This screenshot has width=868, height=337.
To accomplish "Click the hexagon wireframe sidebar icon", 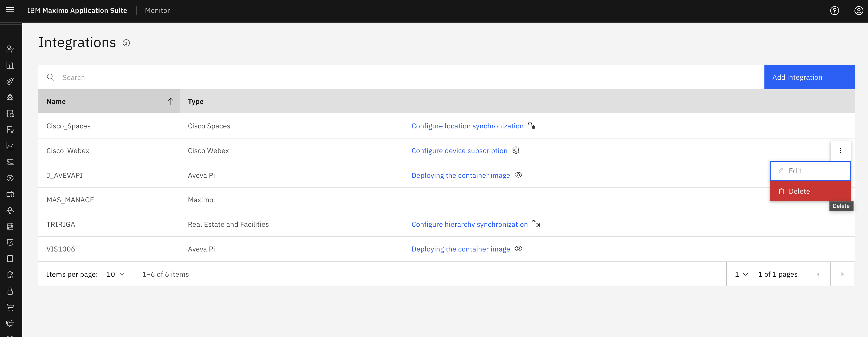I will click(x=10, y=178).
